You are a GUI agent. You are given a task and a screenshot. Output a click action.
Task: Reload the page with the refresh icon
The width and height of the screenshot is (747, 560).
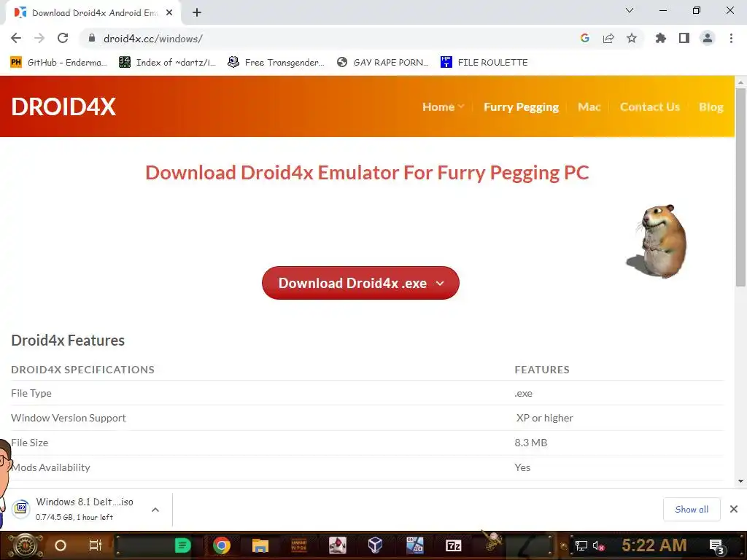[x=63, y=38]
